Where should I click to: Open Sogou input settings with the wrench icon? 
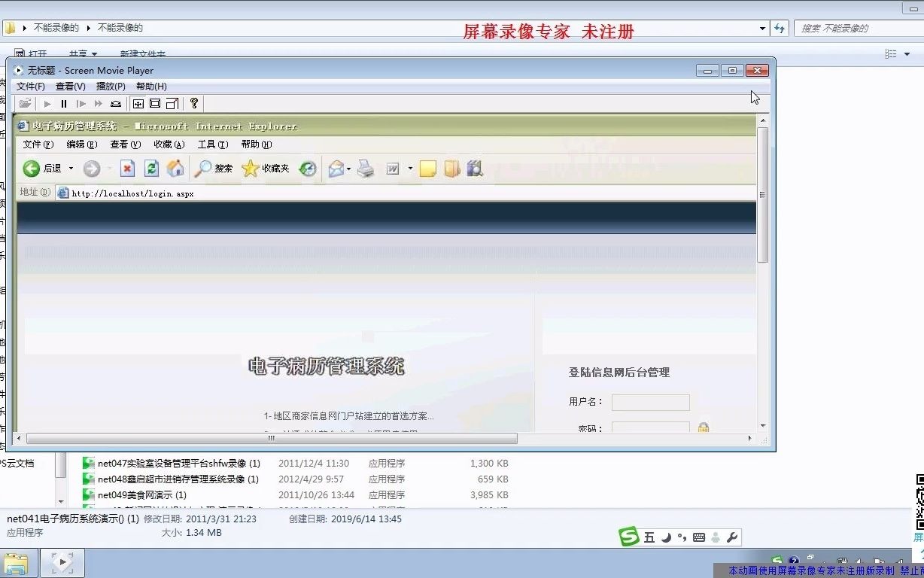click(732, 537)
